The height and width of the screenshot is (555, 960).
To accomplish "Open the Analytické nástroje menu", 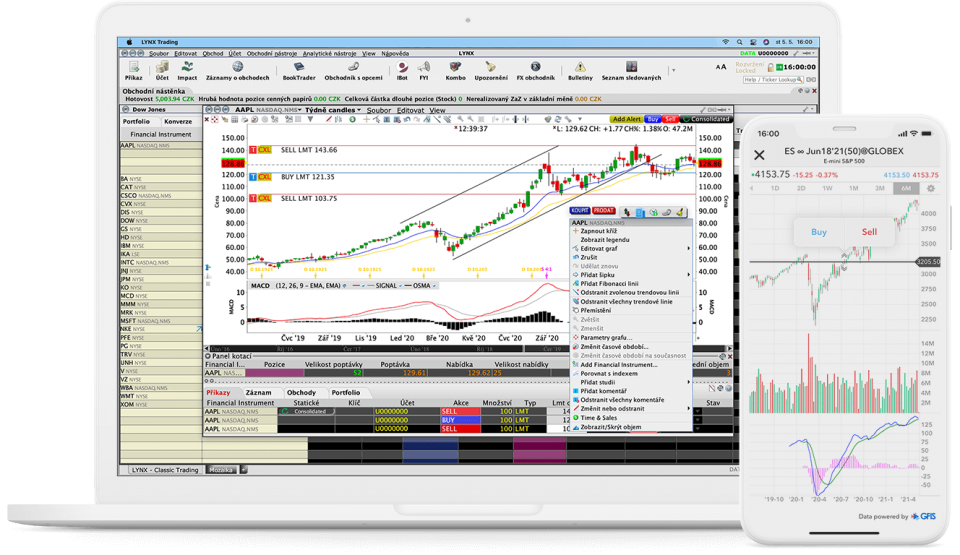I will point(329,53).
